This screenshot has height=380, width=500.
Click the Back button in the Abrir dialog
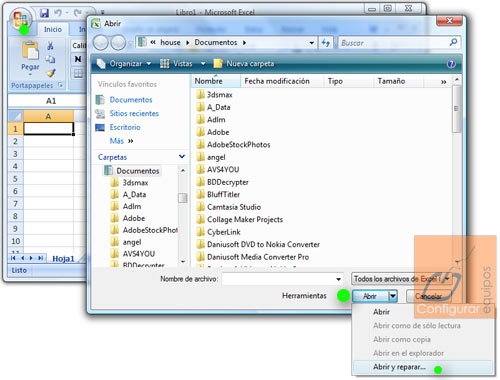click(x=100, y=43)
